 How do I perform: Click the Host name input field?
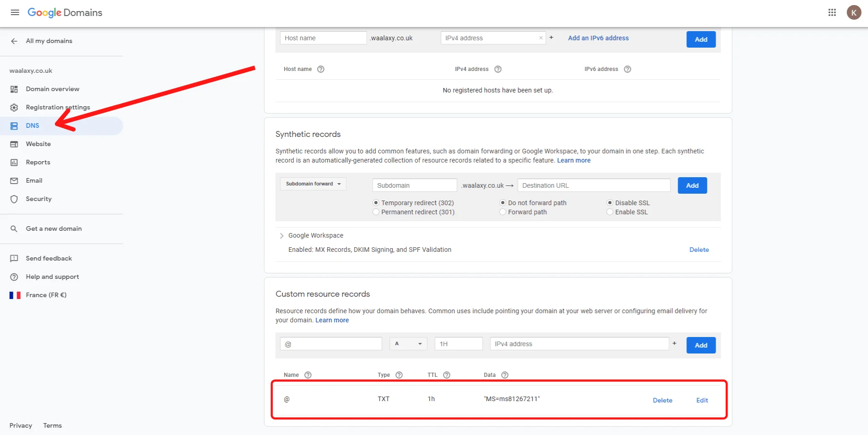[x=323, y=38]
